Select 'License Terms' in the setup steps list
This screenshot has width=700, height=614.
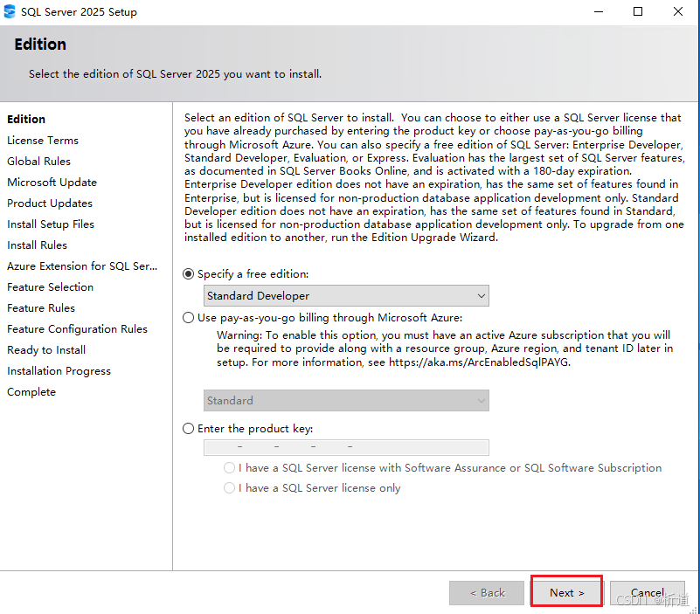[x=43, y=141]
